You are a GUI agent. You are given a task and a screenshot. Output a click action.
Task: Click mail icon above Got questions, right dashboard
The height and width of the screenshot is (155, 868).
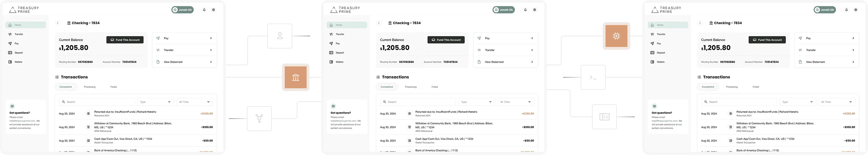click(x=655, y=106)
